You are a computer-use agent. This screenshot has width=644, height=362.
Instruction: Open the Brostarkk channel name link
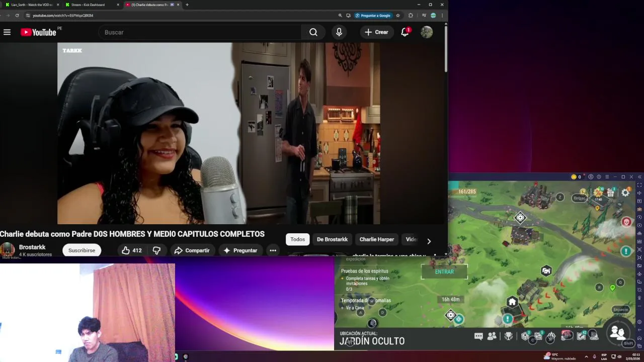click(32, 247)
